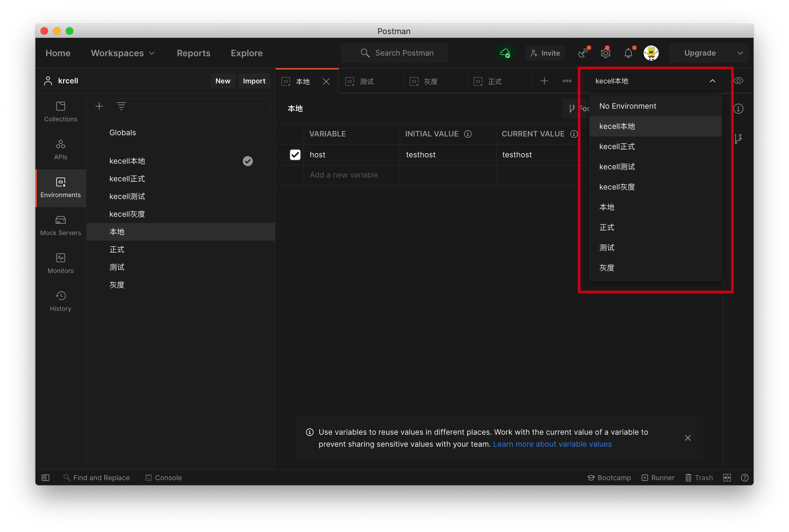Open the Console from status bar

164,477
